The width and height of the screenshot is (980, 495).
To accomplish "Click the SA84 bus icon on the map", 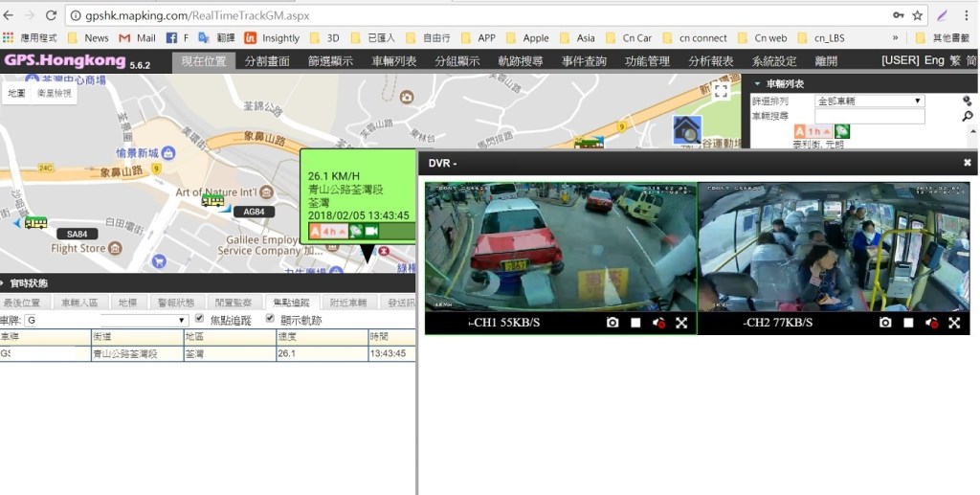I will pos(35,222).
